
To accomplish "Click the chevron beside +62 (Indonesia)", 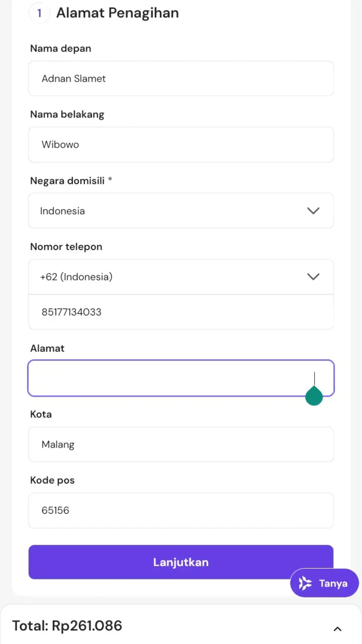I will (x=313, y=276).
